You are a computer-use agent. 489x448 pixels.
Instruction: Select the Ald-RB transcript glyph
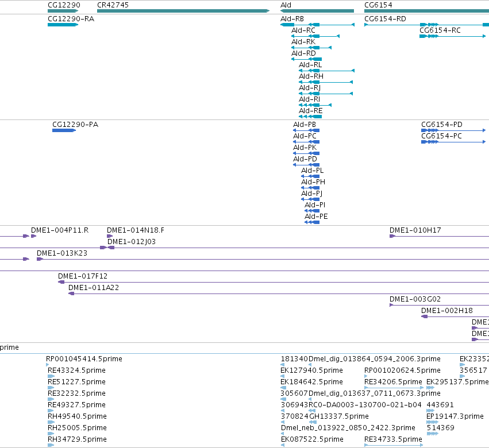(317, 25)
